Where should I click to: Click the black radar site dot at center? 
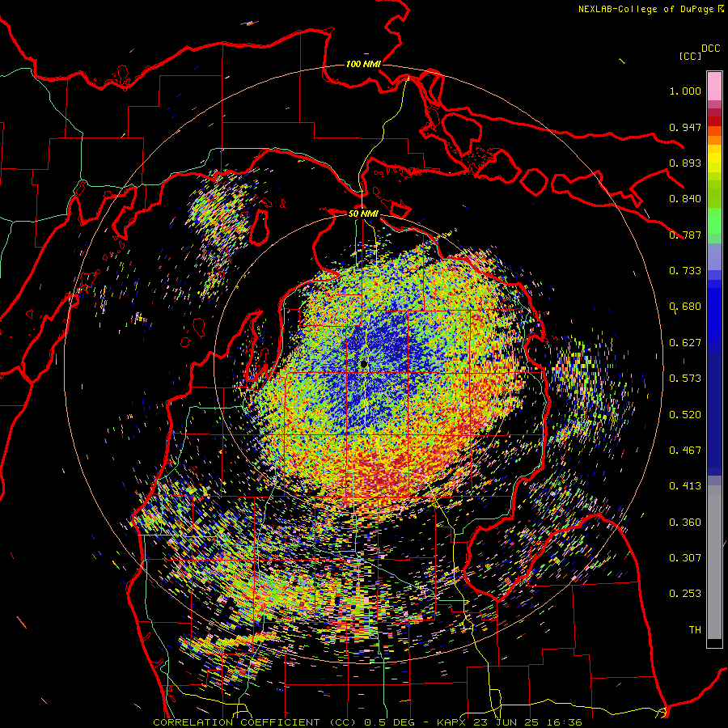[364, 364]
